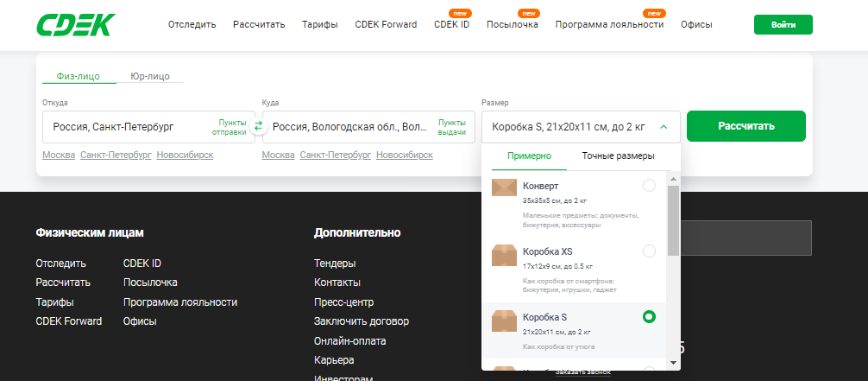
Task: Click the Коробка XS box image
Action: point(504,254)
